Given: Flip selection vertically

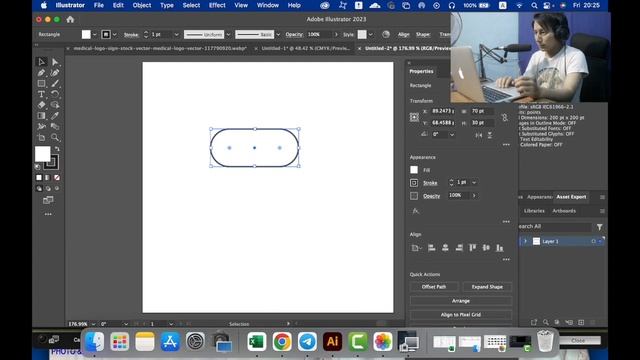Looking at the screenshot, I should pyautogui.click(x=490, y=135).
